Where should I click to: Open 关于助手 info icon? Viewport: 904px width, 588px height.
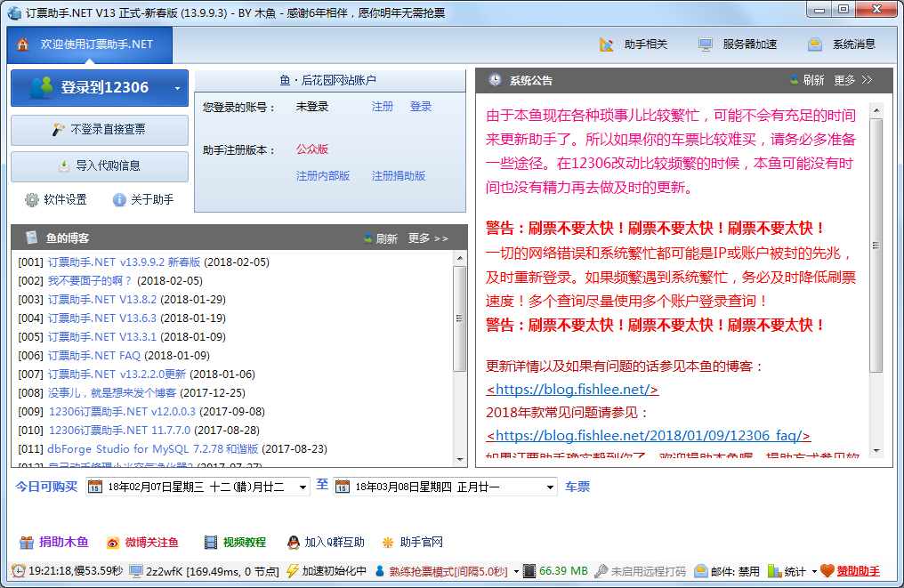(119, 199)
